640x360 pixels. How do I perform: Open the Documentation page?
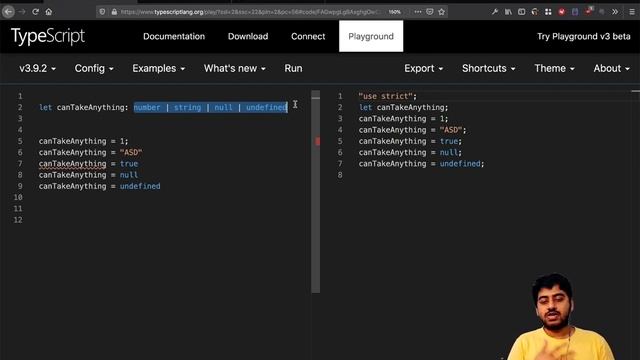tap(174, 36)
